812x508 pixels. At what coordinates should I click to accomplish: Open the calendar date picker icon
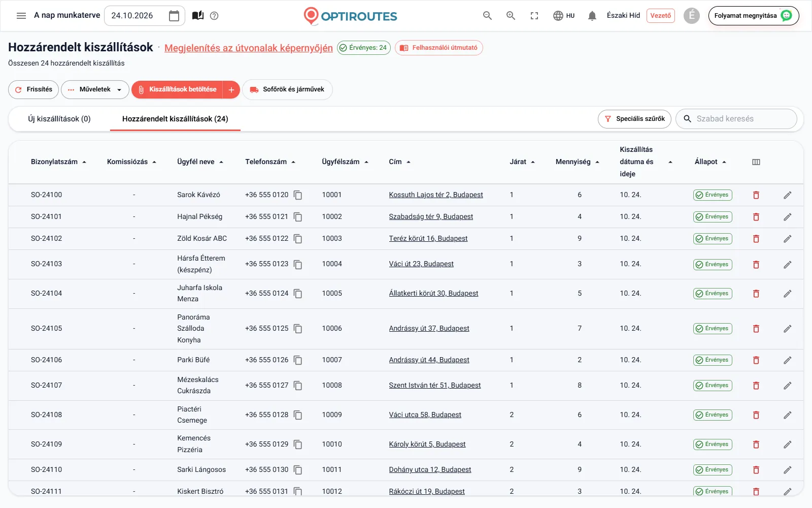[x=174, y=16]
